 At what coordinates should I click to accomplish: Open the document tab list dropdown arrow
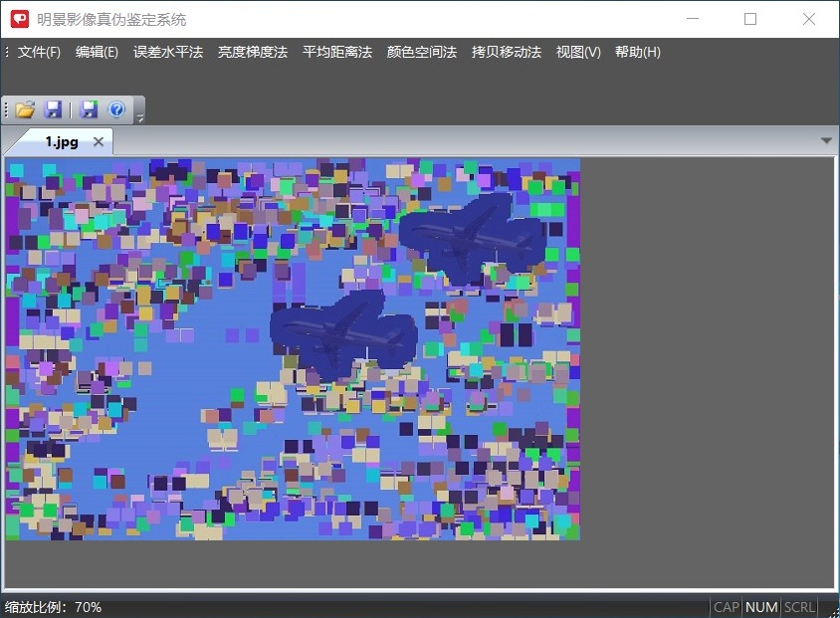pyautogui.click(x=825, y=141)
